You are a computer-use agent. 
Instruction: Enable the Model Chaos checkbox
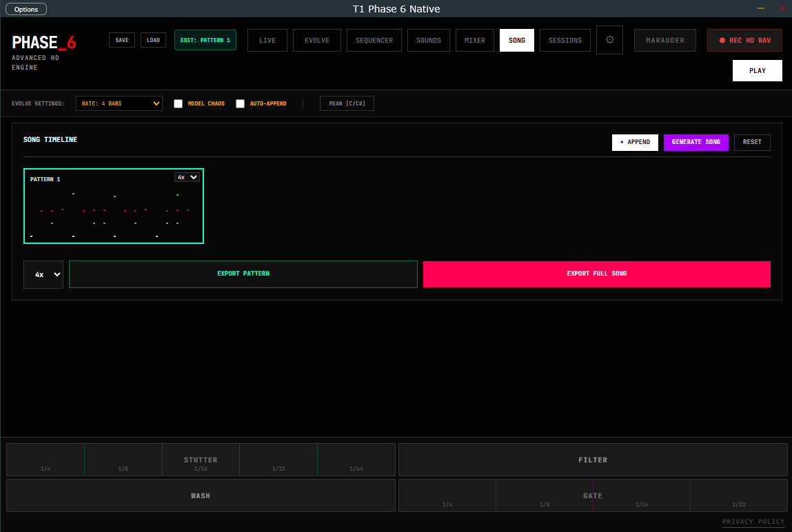(178, 103)
